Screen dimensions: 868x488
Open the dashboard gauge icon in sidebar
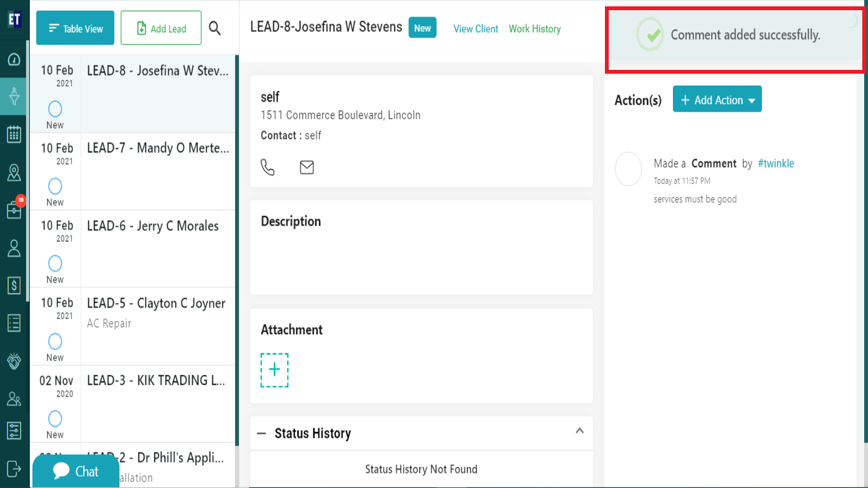coord(14,60)
